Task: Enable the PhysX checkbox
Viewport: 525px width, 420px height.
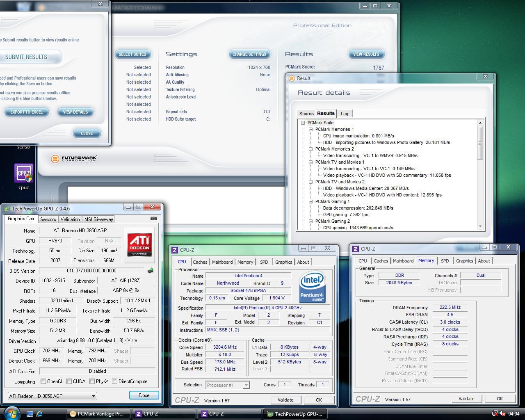Action: click(x=92, y=381)
